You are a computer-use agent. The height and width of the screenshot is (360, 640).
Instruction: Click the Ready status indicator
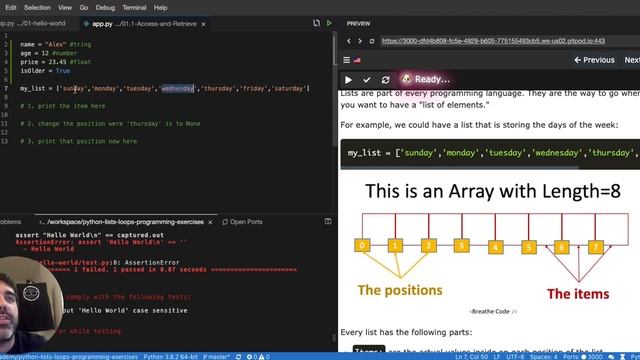(426, 79)
